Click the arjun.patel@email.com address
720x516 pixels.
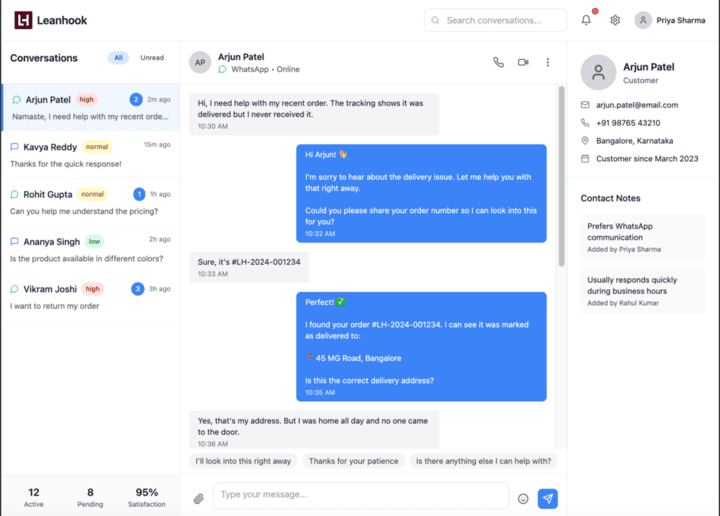pyautogui.click(x=637, y=105)
